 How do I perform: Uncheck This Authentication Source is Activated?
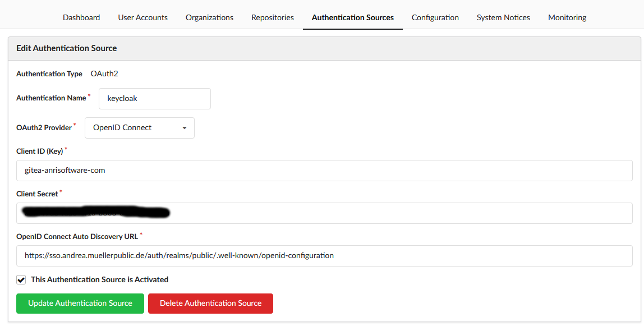pos(21,279)
